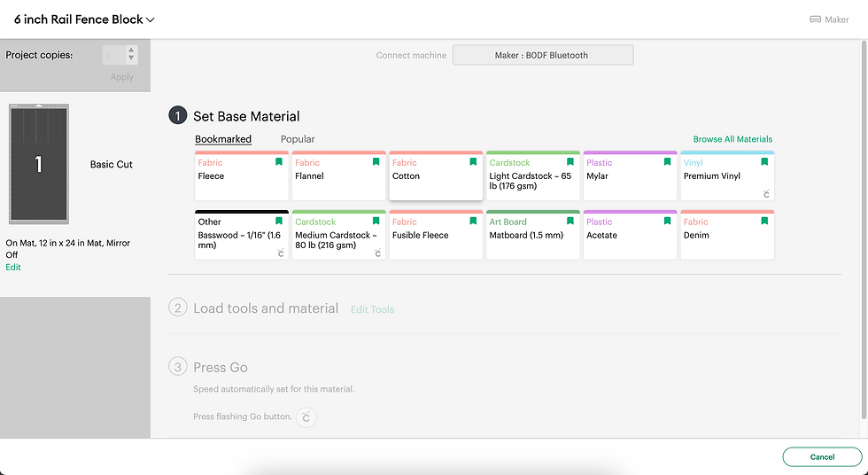
Task: Toggle bookmark on Flannel material
Action: 376,161
